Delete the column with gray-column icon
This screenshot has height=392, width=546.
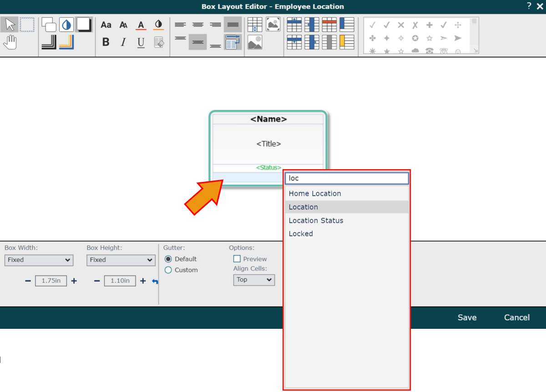click(329, 42)
